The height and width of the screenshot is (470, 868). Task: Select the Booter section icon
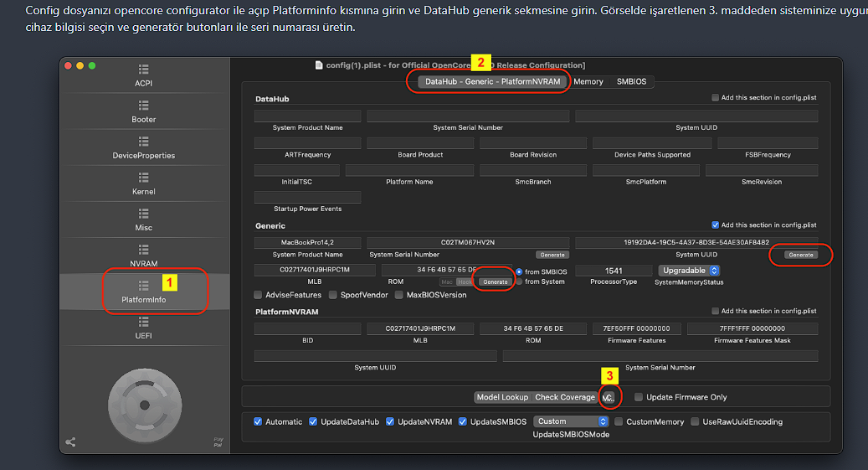coord(143,106)
